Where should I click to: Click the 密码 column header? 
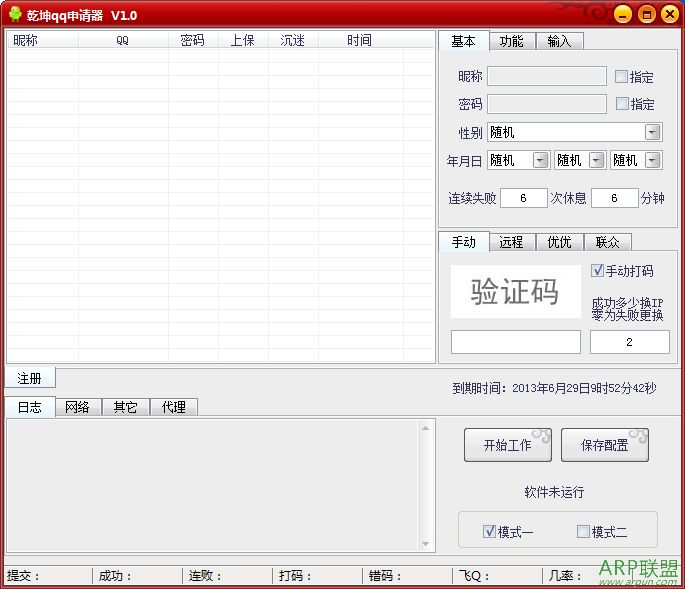(x=193, y=40)
